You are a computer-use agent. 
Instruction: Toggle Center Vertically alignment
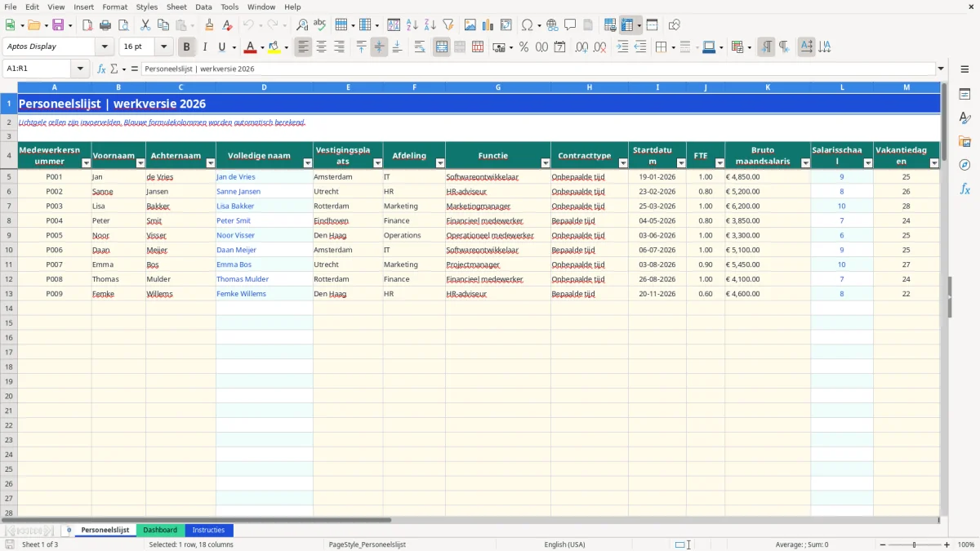pyautogui.click(x=379, y=47)
